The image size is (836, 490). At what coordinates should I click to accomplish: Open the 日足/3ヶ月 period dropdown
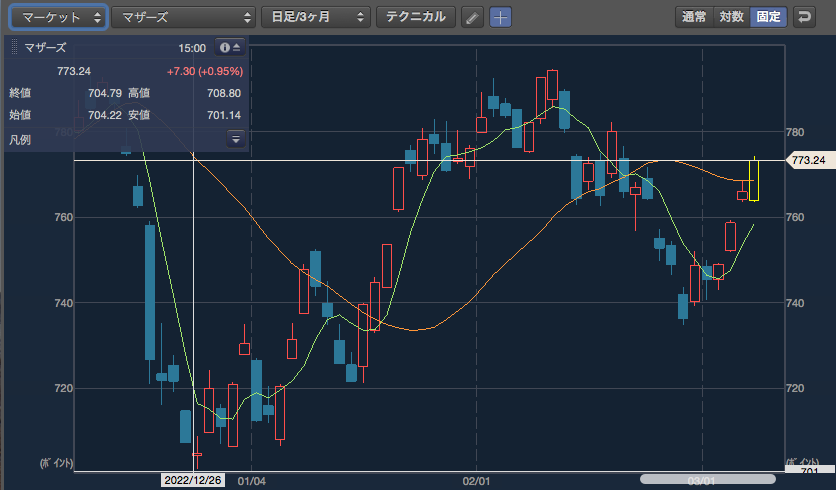click(x=316, y=17)
